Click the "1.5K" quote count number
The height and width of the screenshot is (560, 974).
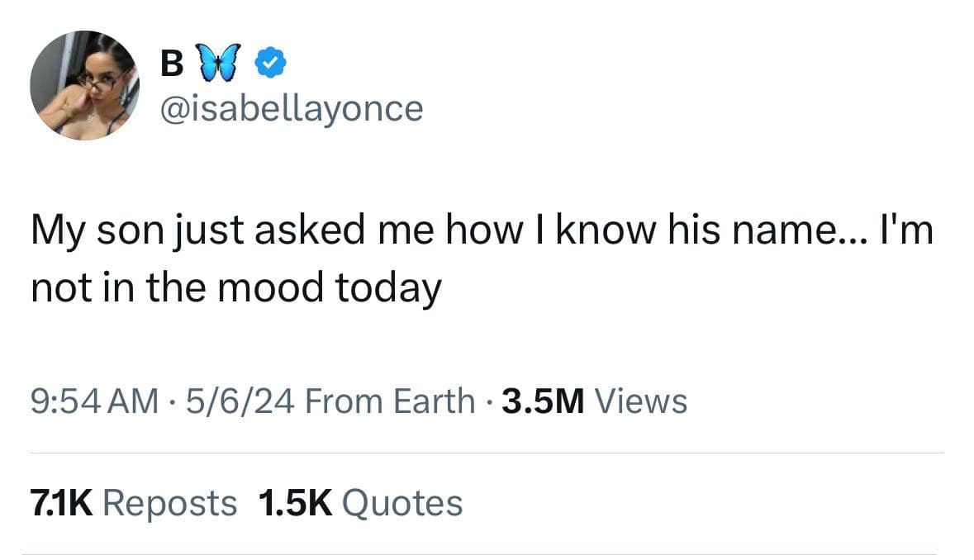point(295,502)
